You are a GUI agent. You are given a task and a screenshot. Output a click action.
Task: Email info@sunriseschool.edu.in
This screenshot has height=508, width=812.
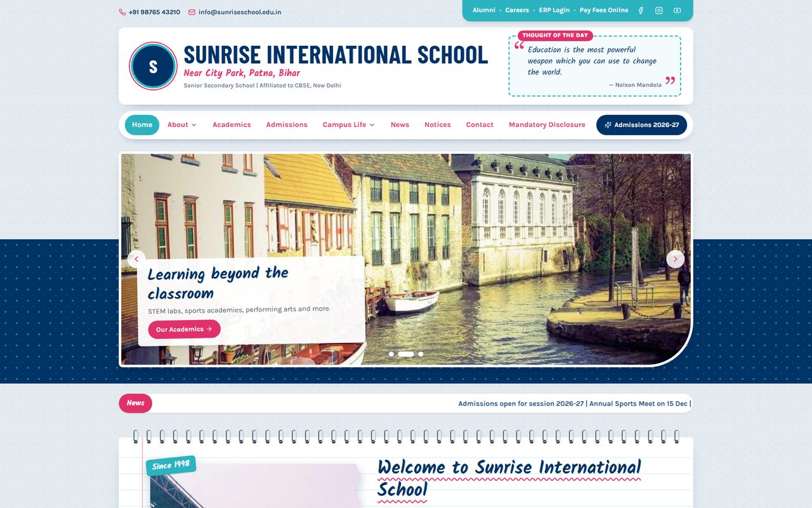(240, 12)
